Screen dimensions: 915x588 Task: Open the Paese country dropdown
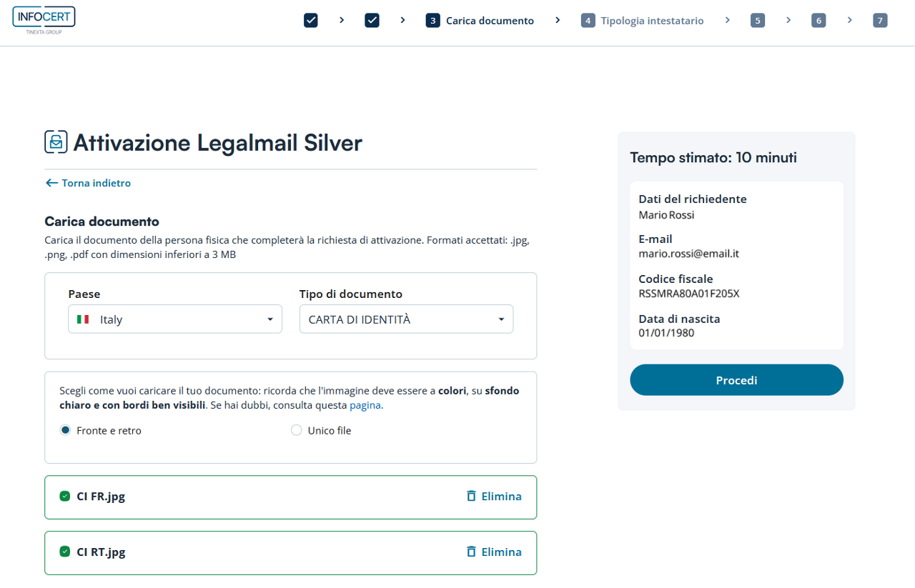[175, 319]
